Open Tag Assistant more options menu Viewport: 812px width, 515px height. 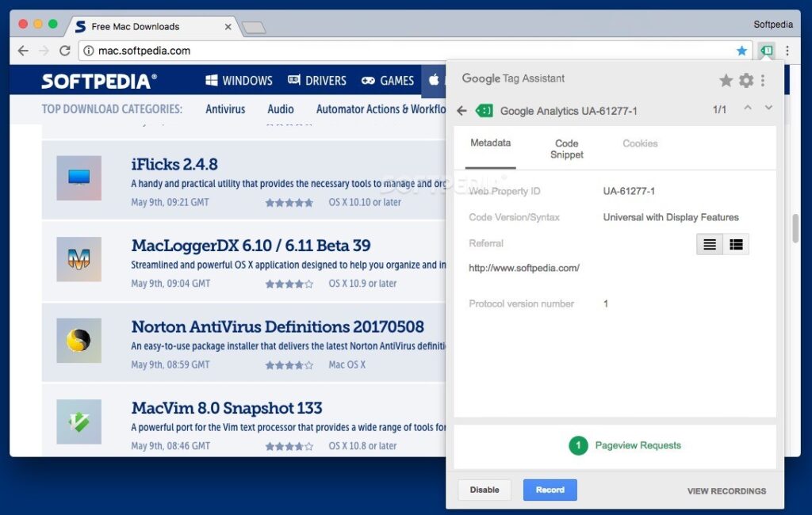pyautogui.click(x=763, y=80)
